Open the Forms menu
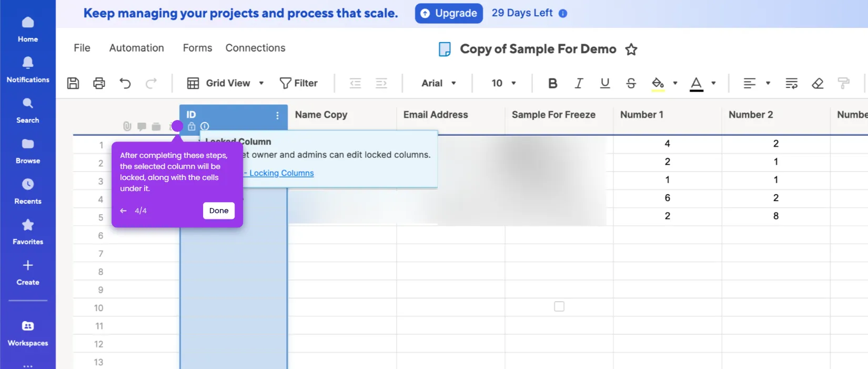 (x=198, y=48)
